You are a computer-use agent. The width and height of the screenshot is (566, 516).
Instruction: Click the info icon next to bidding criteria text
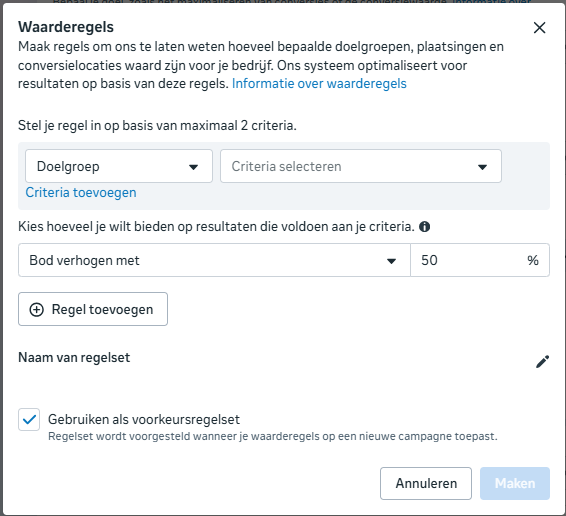(x=424, y=227)
